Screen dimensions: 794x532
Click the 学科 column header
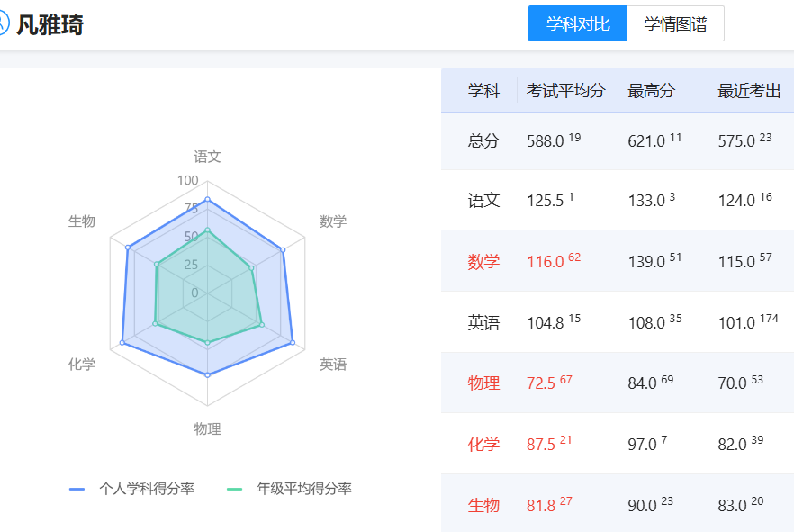tap(483, 91)
